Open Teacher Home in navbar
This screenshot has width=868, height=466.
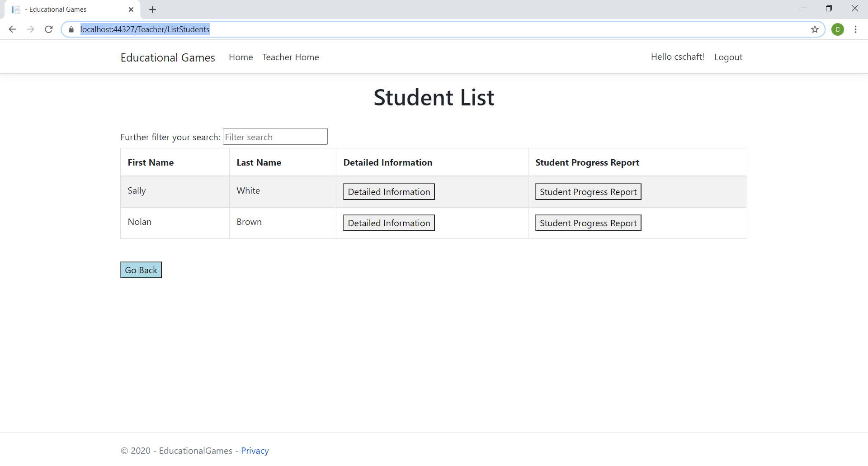point(291,57)
